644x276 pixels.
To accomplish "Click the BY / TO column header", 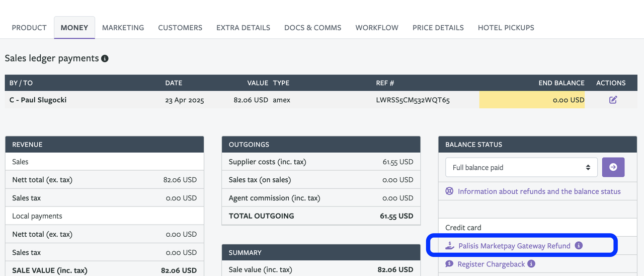I will (x=21, y=83).
